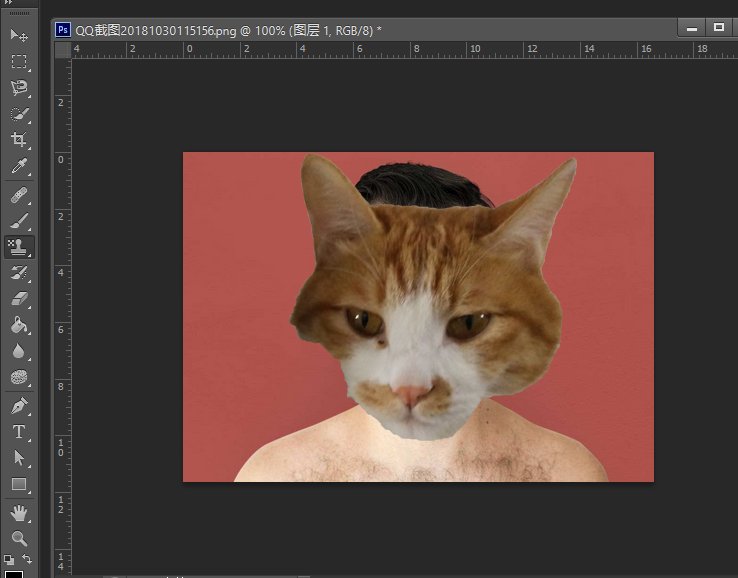This screenshot has width=738, height=578.
Task: Select the Rectangular Marquee tool
Action: tap(18, 61)
